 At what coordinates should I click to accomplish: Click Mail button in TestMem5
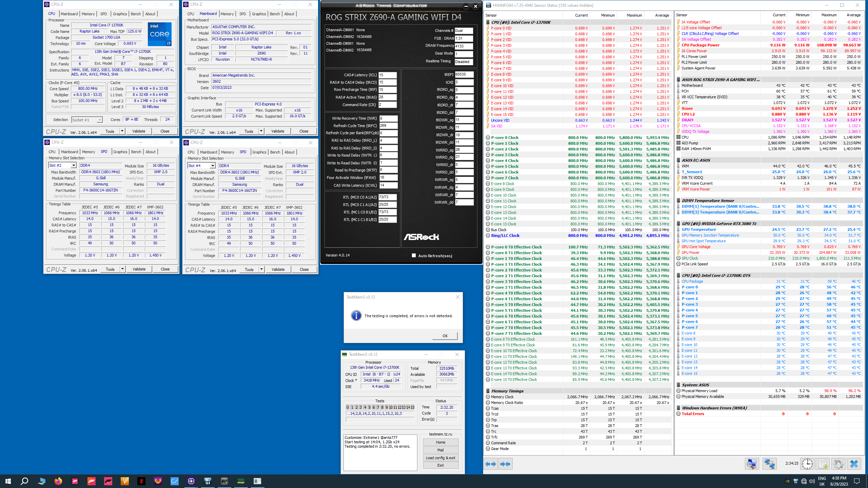pyautogui.click(x=440, y=450)
